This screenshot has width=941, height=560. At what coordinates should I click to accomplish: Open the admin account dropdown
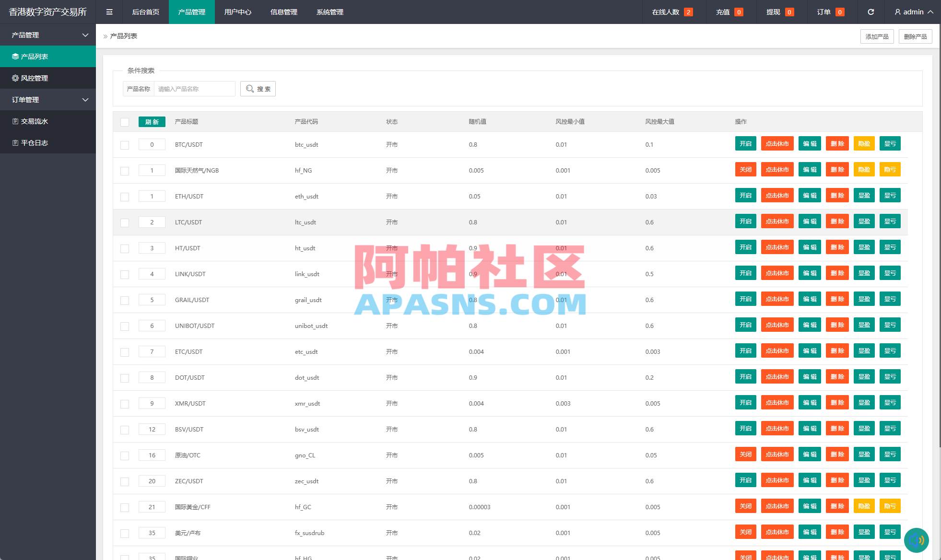click(x=913, y=12)
